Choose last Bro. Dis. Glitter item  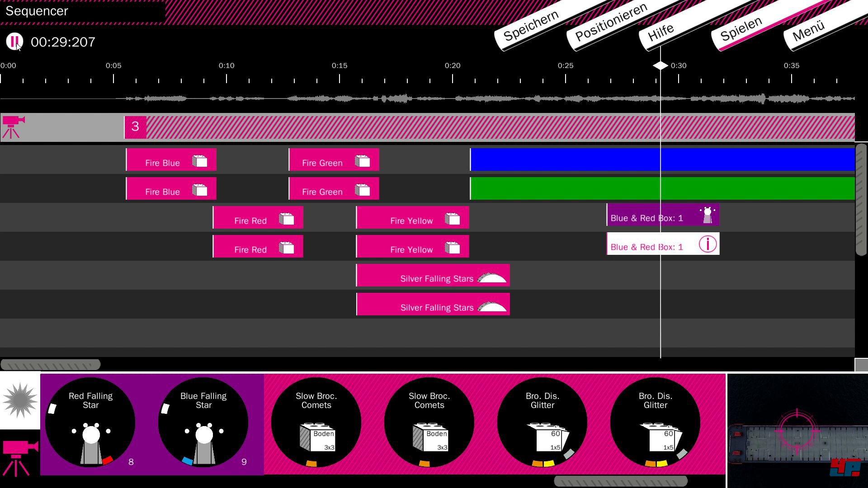tap(655, 422)
